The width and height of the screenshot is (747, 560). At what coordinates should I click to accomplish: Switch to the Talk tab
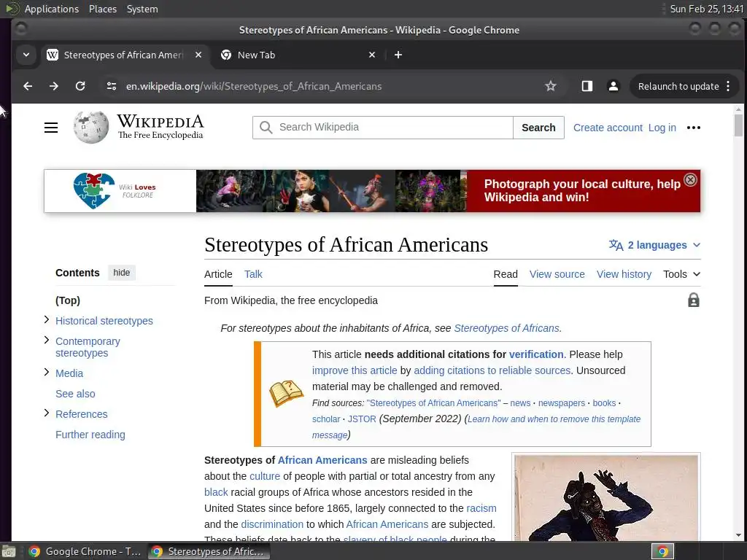tap(253, 274)
